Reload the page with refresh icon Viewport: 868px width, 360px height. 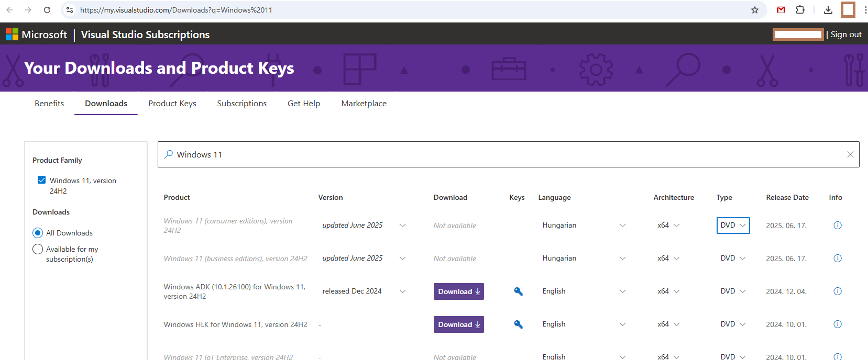click(x=47, y=10)
